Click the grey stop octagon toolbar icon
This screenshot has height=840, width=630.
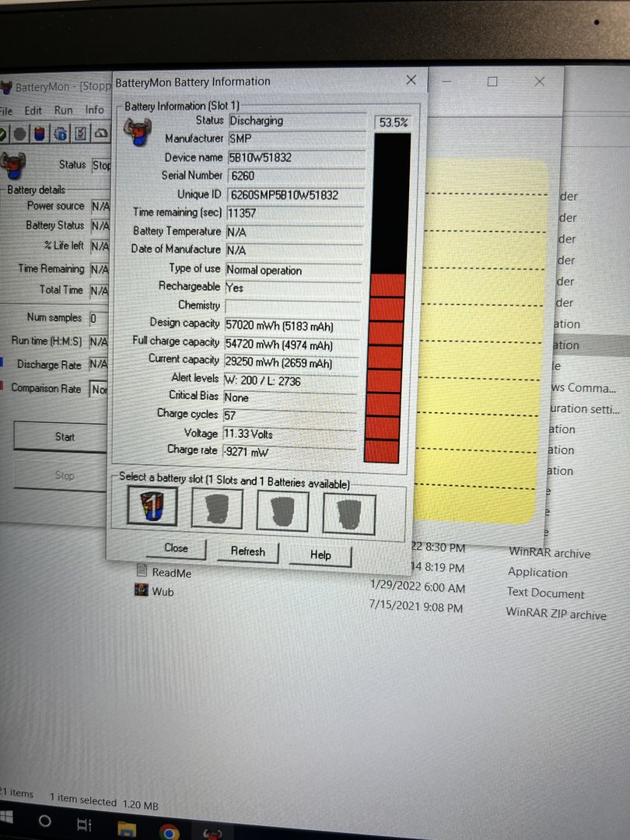click(20, 134)
